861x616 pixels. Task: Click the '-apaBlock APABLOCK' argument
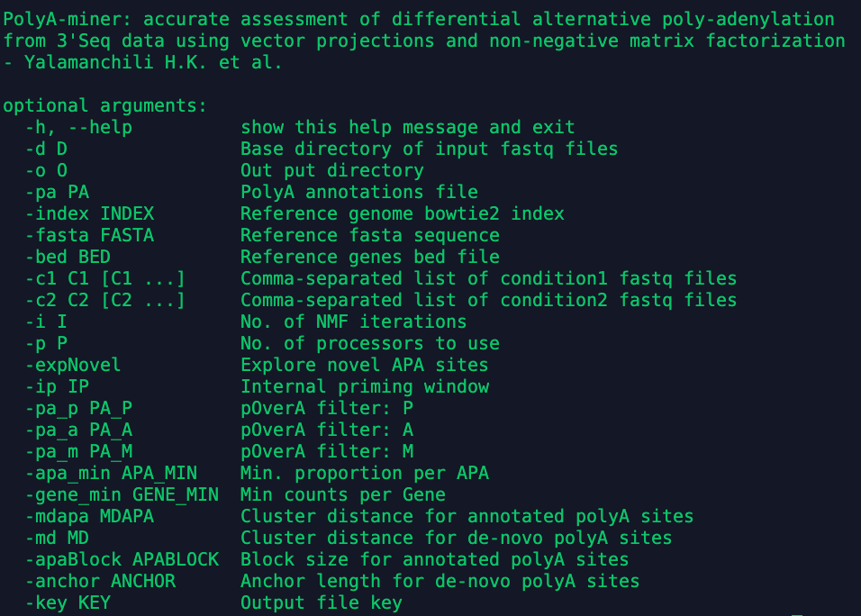122,559
